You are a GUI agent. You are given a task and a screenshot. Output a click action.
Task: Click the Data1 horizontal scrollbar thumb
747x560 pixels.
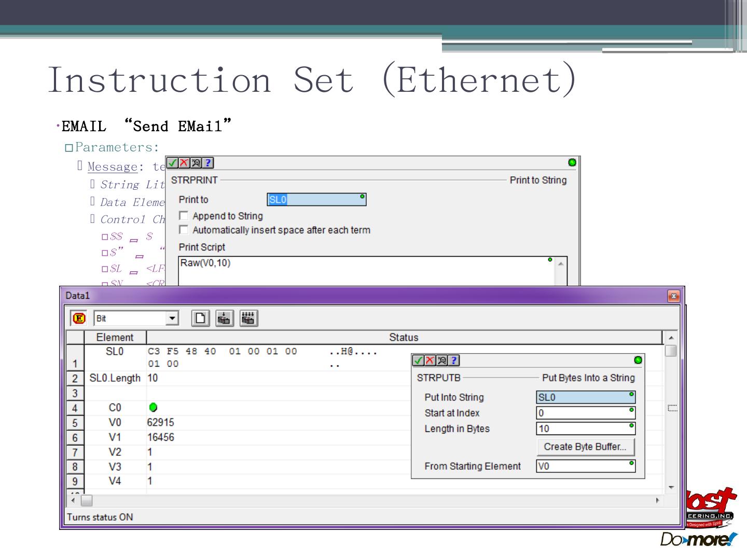click(x=87, y=500)
